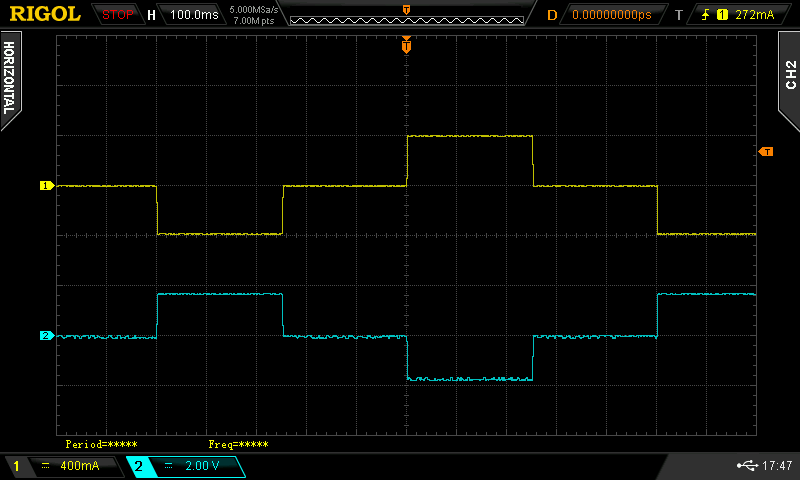Click the H horizontal label
800x480 pixels.
coord(151,15)
